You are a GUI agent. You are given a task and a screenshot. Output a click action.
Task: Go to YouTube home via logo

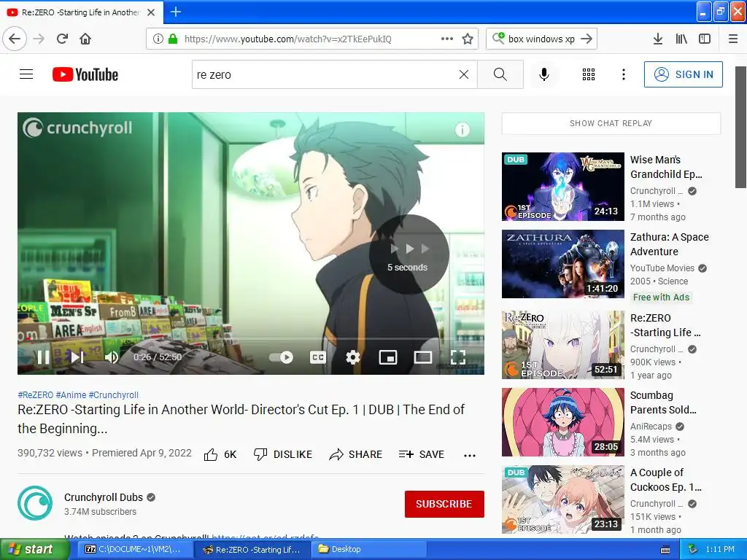pos(85,74)
